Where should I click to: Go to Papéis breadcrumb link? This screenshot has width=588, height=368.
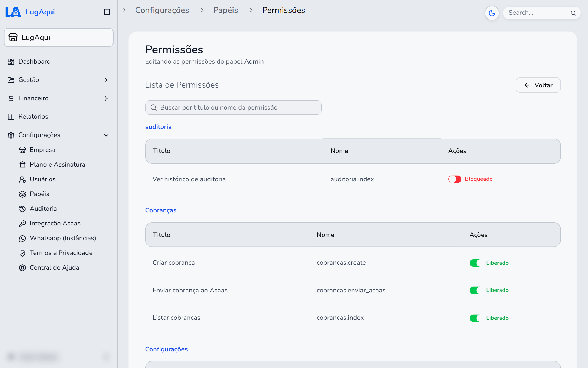pos(225,10)
